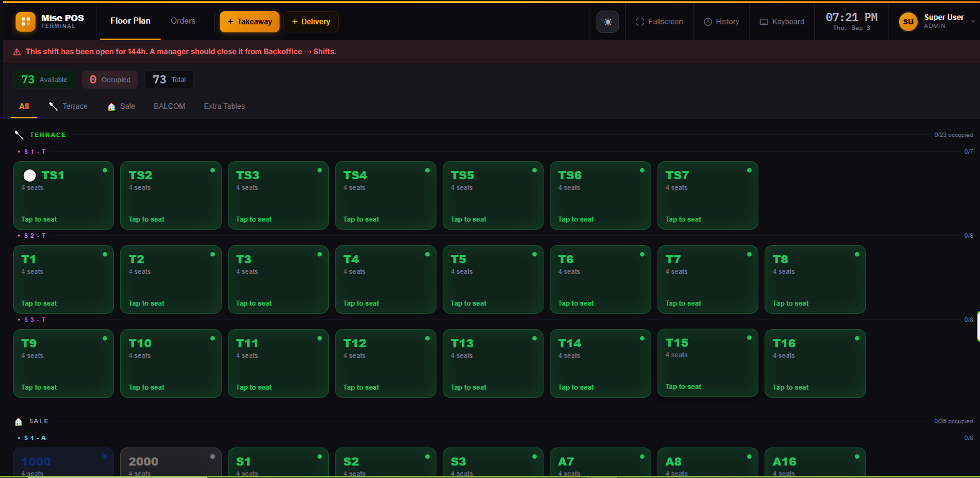The height and width of the screenshot is (478, 980).
Task: Start a new Takeaway order
Action: pos(250,22)
